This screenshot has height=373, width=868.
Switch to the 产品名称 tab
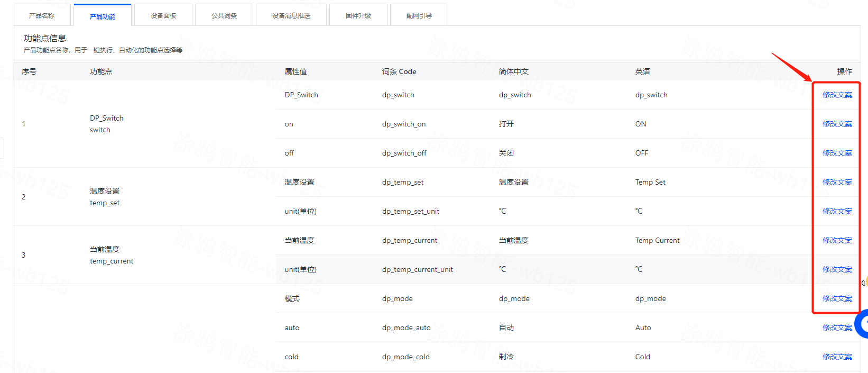(42, 15)
